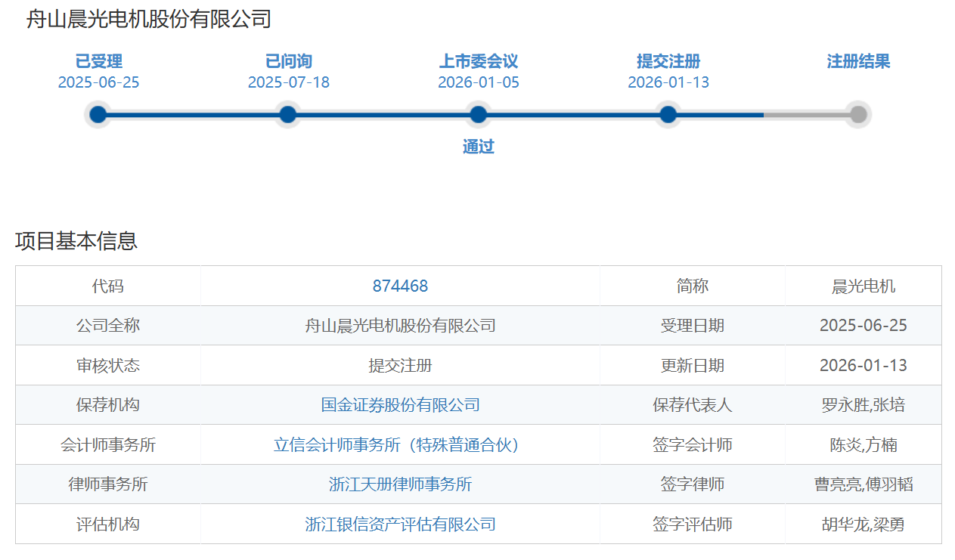Click the 审核状态 label cell
This screenshot has width=955, height=560.
pos(108,366)
